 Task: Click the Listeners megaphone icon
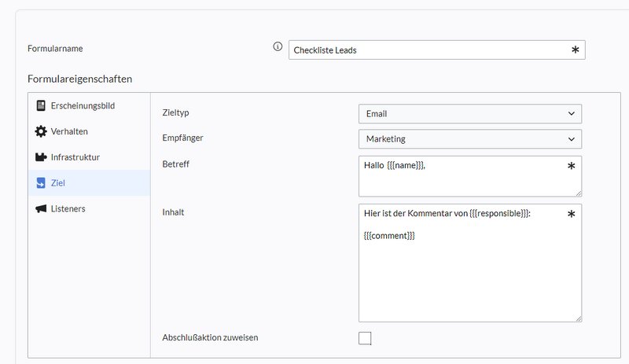click(x=41, y=209)
